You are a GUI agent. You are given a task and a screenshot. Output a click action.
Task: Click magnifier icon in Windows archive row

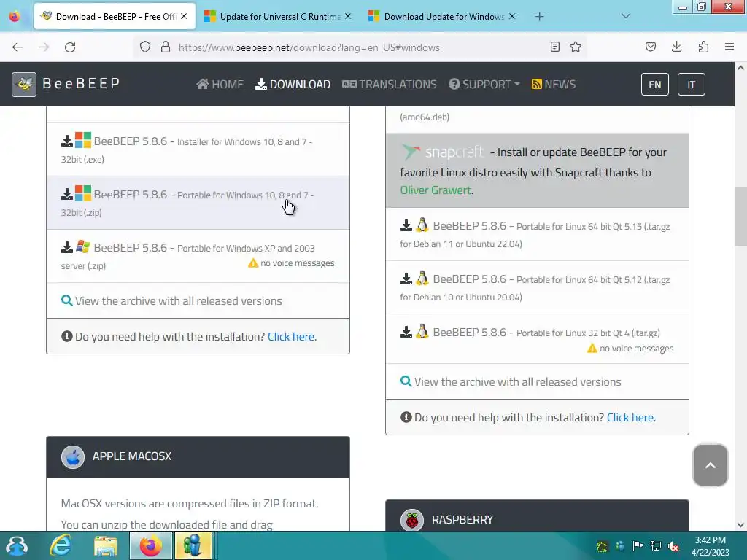pos(66,300)
